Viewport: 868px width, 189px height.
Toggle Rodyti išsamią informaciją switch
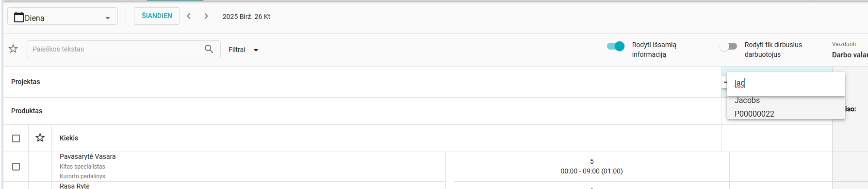click(616, 46)
